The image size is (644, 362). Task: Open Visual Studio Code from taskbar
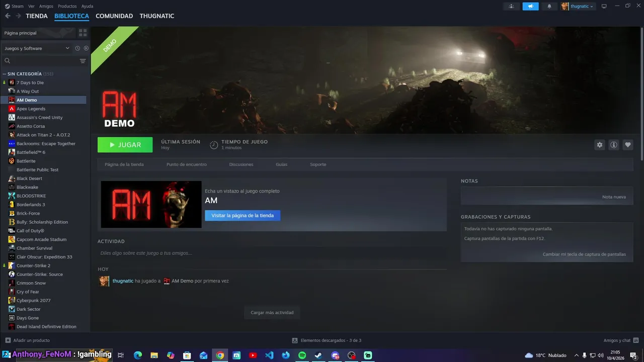pos(269,355)
